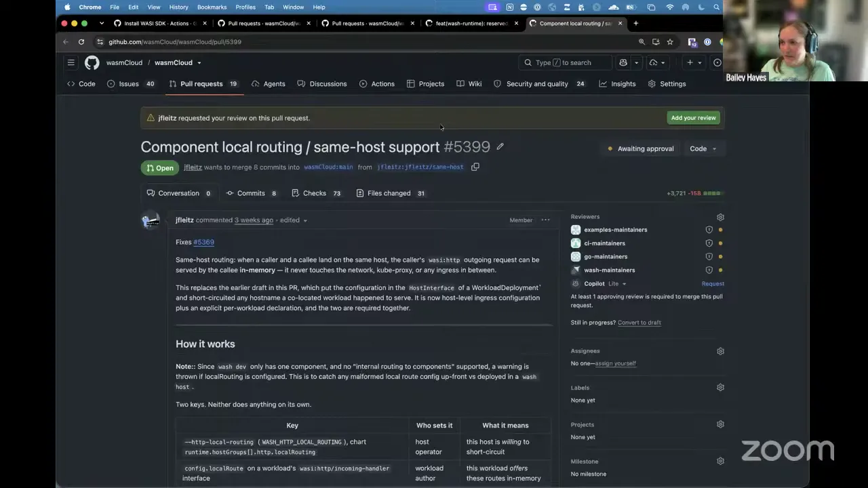Open GitHub global navigation hamburger menu

71,63
